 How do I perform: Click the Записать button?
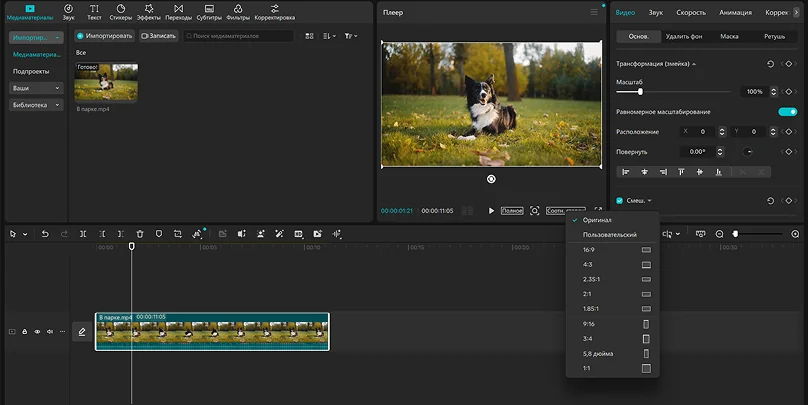tap(158, 36)
